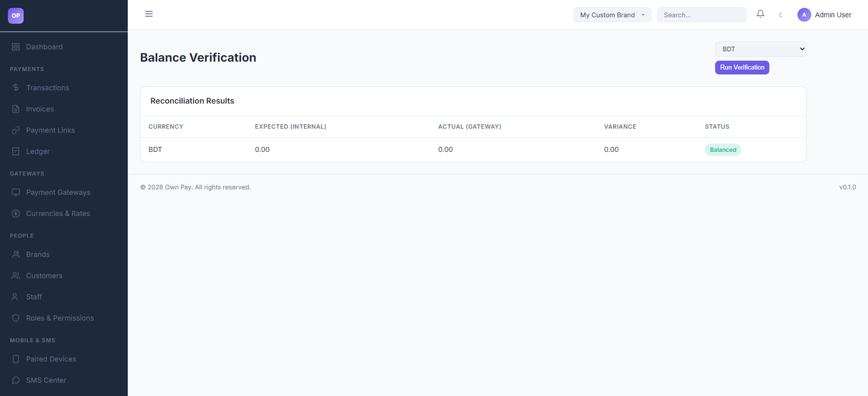Click the Transactions dollar icon

pyautogui.click(x=16, y=88)
